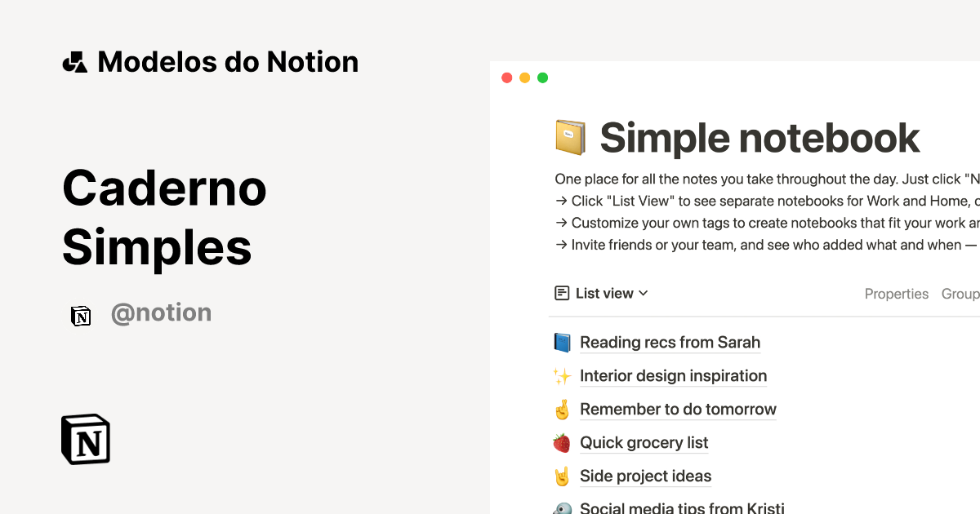The width and height of the screenshot is (980, 514).
Task: Click the green traffic light dot
Action: [x=542, y=77]
